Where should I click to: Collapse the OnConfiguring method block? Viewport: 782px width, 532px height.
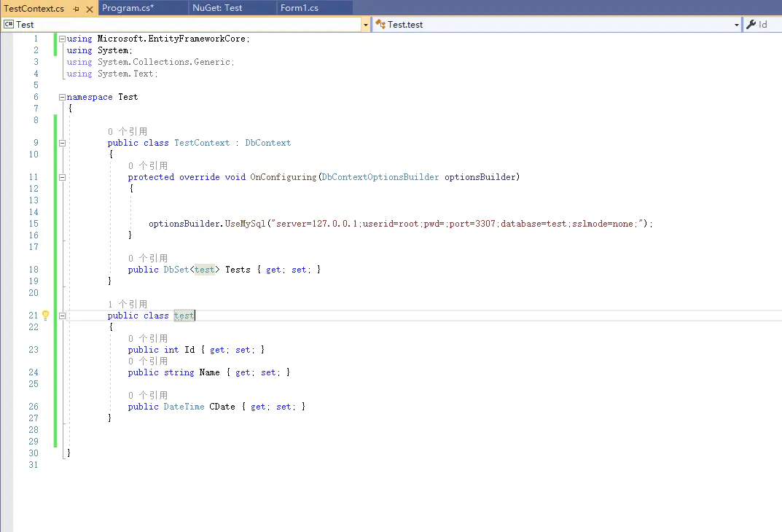click(63, 178)
